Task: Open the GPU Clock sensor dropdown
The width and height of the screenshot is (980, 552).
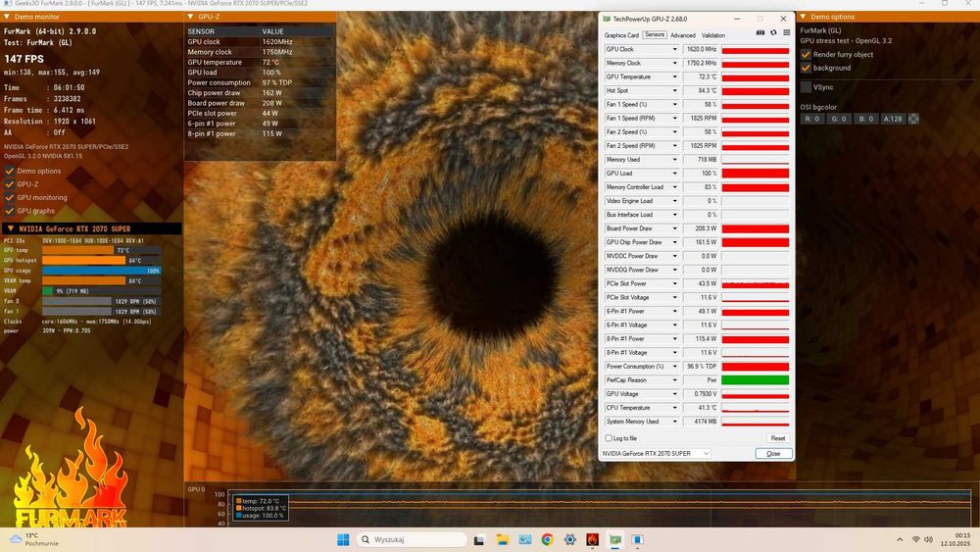Action: click(674, 49)
